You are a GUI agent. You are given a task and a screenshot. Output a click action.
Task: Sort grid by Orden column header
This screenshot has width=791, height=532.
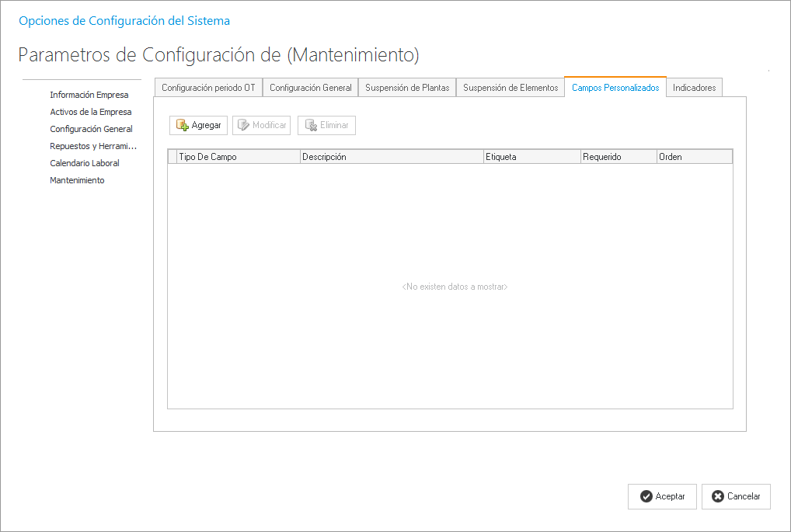[694, 157]
